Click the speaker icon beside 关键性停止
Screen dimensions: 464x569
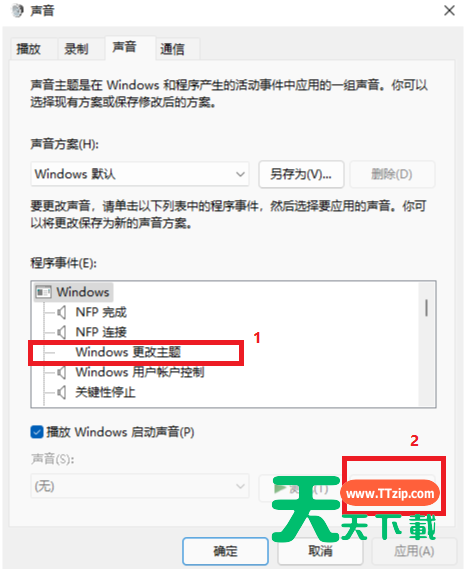coord(62,392)
